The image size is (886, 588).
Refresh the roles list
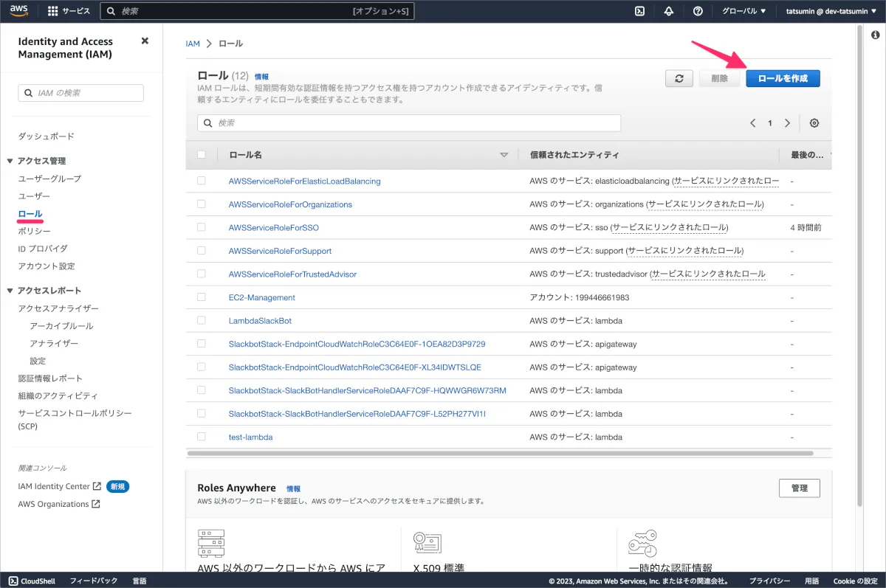[679, 78]
